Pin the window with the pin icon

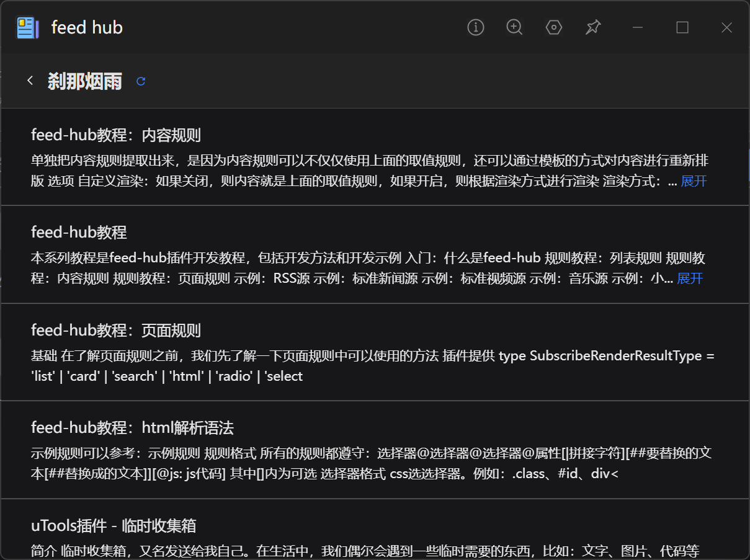[x=593, y=27]
